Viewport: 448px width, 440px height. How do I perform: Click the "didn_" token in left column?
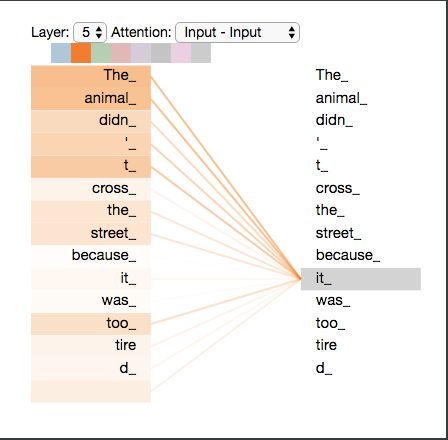(x=91, y=121)
